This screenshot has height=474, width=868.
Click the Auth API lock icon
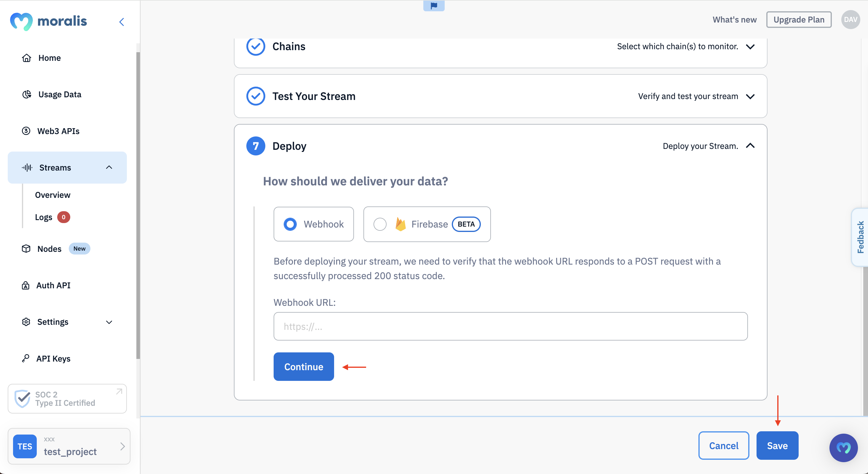[25, 286]
